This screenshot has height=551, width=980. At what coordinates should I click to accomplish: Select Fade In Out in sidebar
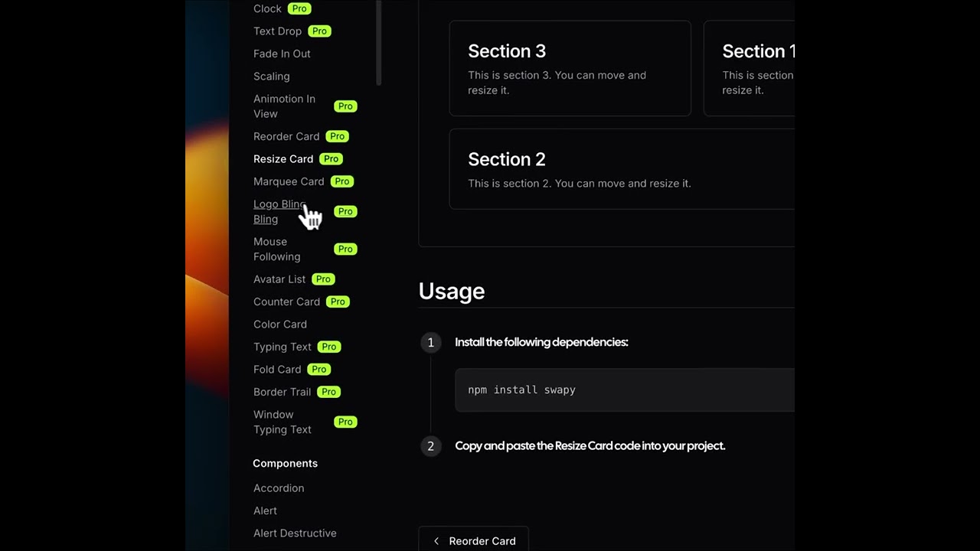point(282,54)
